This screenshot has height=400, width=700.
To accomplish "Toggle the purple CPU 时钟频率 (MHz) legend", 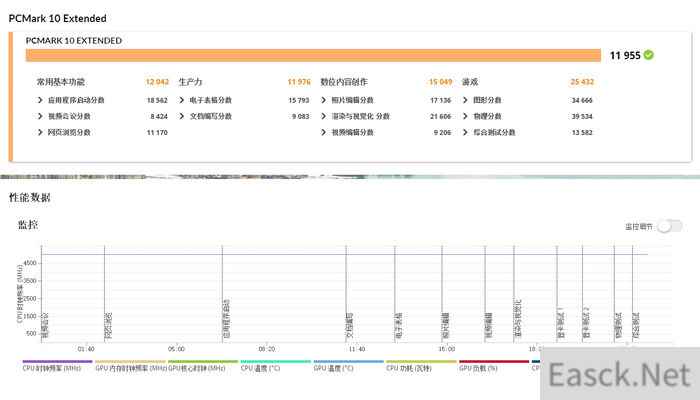I will tap(57, 366).
